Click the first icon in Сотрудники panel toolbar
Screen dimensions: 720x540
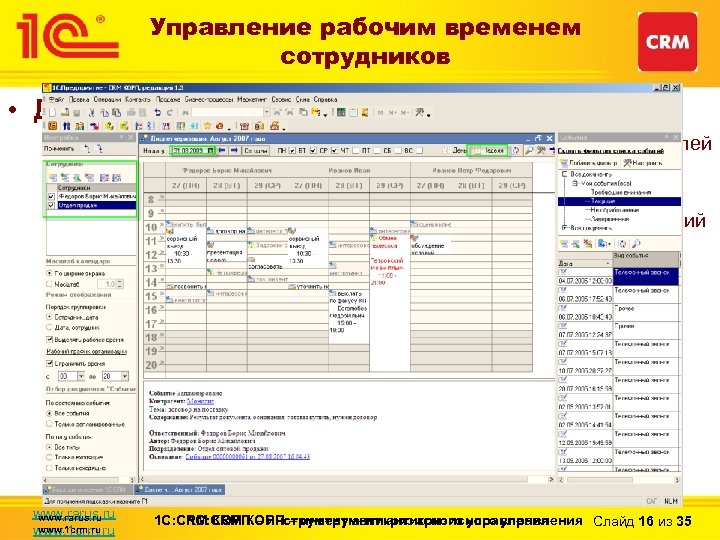coord(52,177)
